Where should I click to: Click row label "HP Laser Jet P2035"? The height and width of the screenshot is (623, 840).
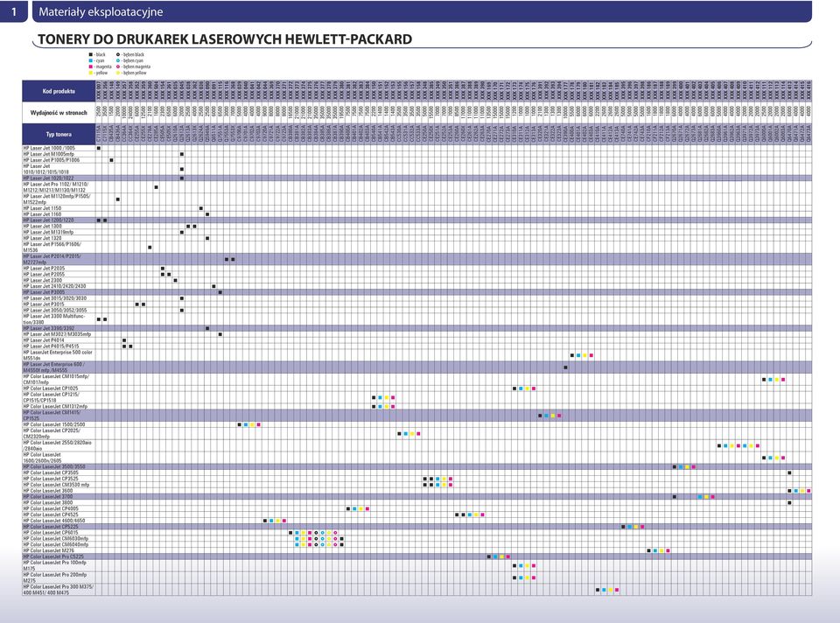44,268
